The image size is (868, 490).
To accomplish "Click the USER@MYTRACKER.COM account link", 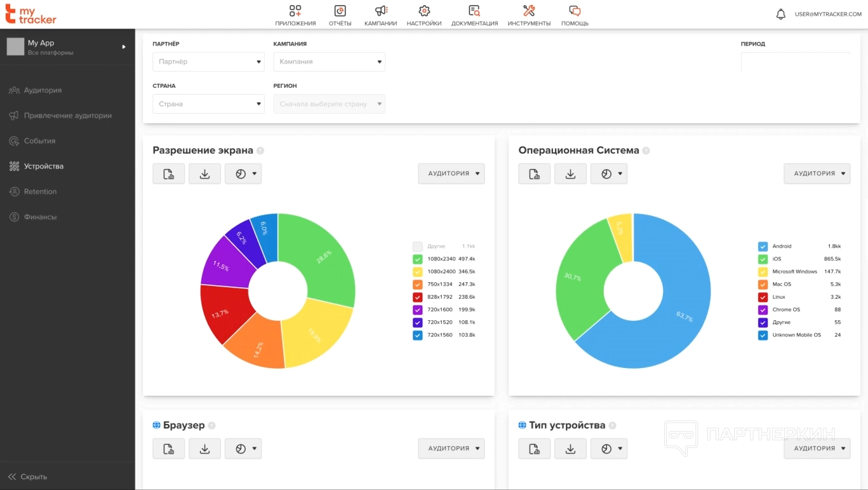I will click(828, 14).
